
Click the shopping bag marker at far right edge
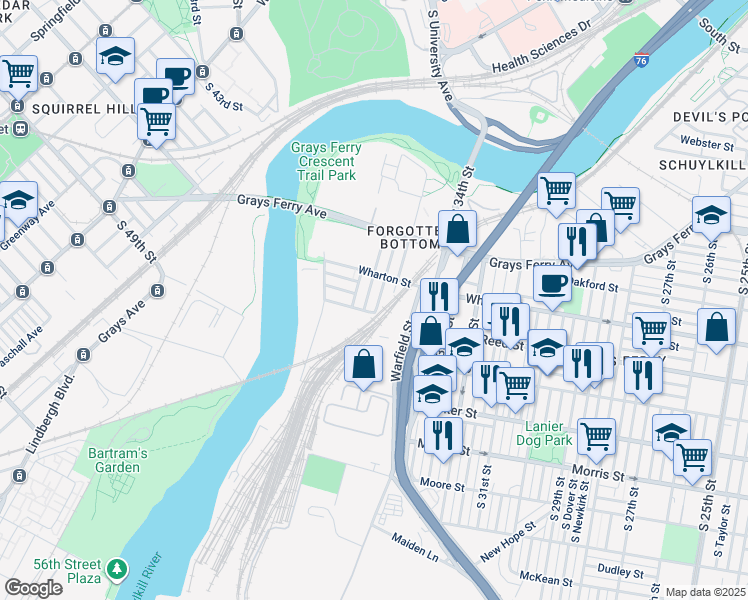pos(716,330)
